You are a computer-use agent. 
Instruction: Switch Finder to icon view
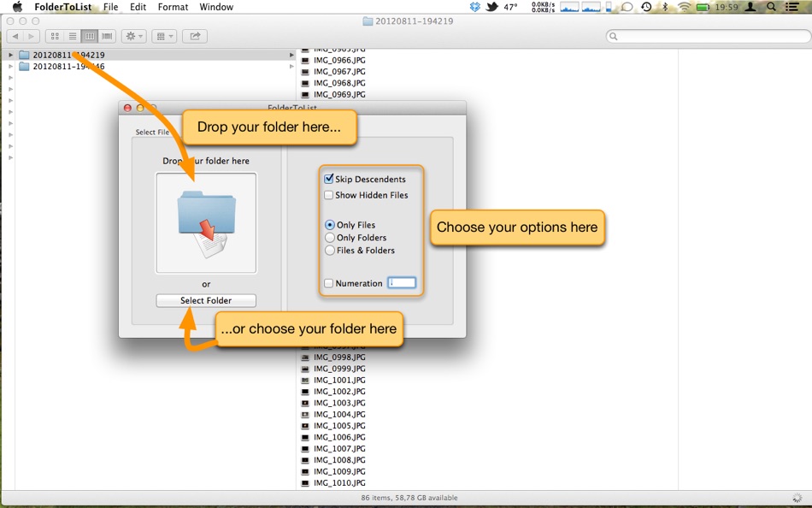click(55, 36)
